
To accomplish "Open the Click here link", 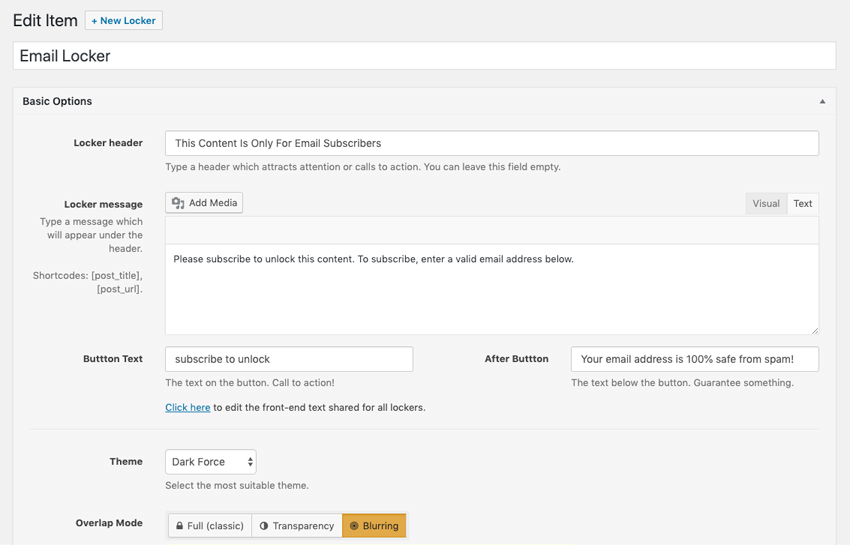I will (188, 407).
